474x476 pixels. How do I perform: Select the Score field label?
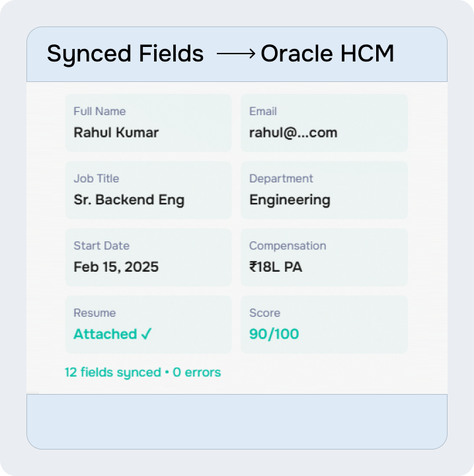(264, 313)
